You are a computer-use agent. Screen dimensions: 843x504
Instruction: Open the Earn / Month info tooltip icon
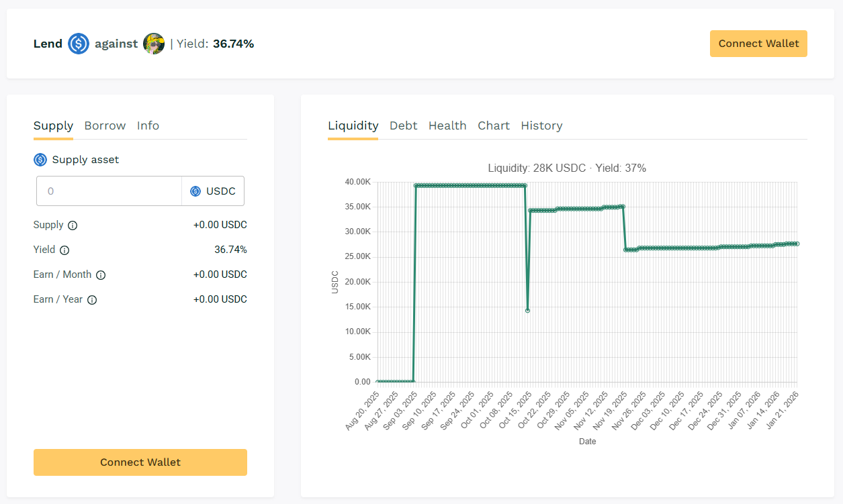tap(101, 275)
